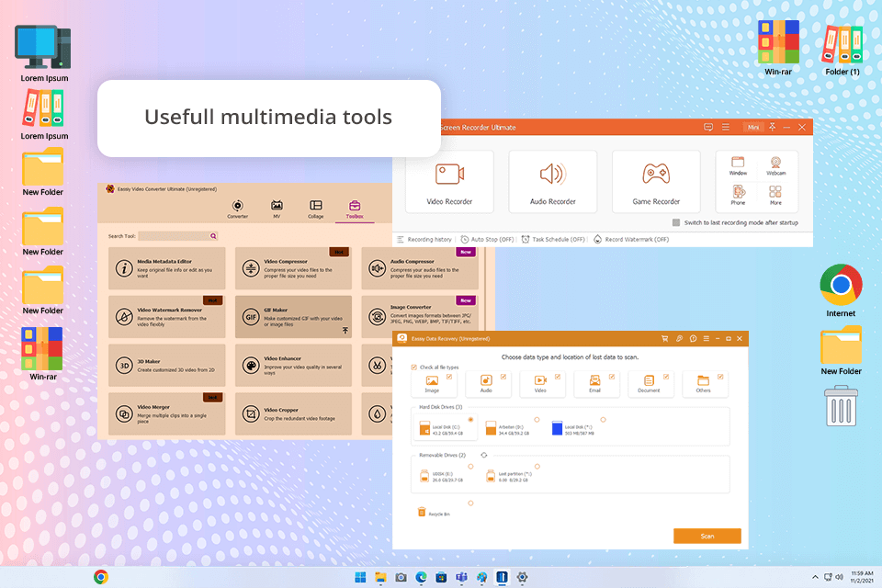
Task: Open Settings gear on taskbar
Action: pos(522,577)
